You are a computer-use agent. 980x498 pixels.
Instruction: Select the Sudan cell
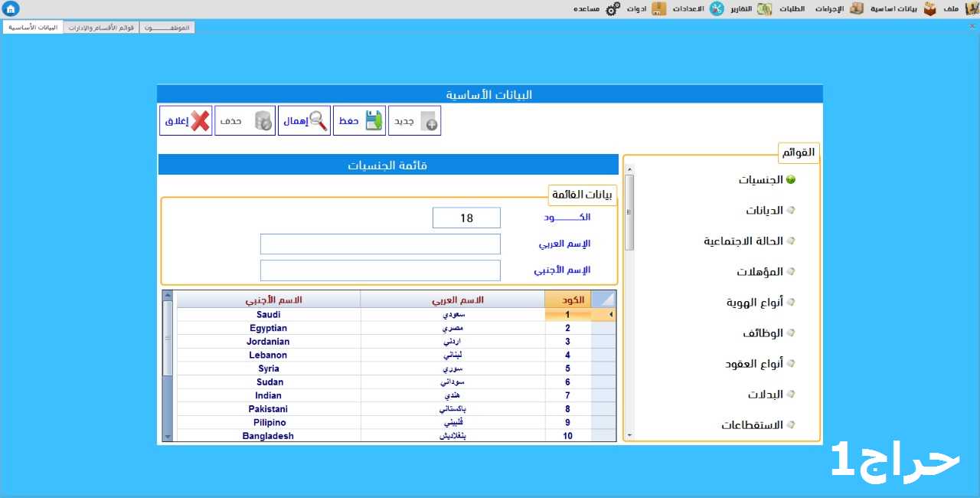click(x=269, y=382)
